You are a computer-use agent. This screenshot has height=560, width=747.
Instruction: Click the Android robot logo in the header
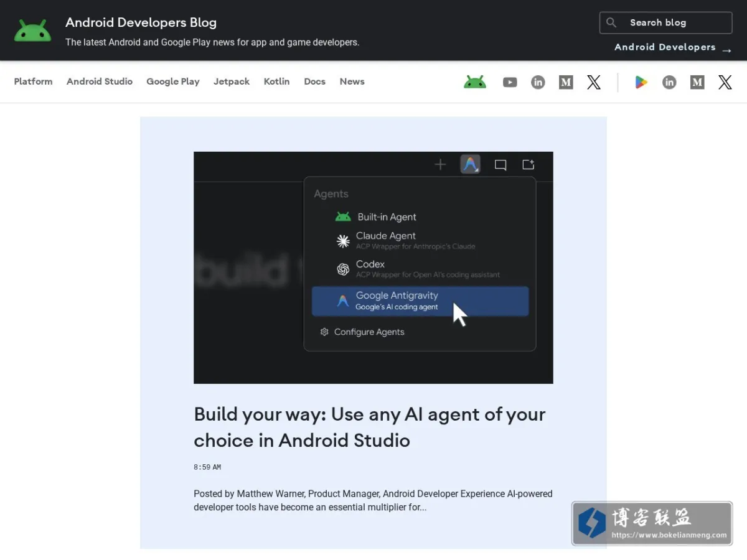[x=32, y=30]
